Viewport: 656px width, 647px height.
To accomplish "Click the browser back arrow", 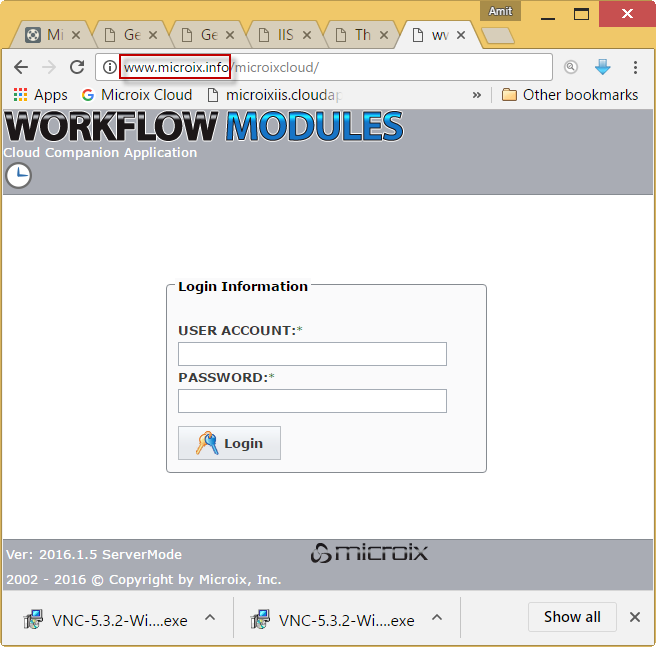I will (x=20, y=67).
